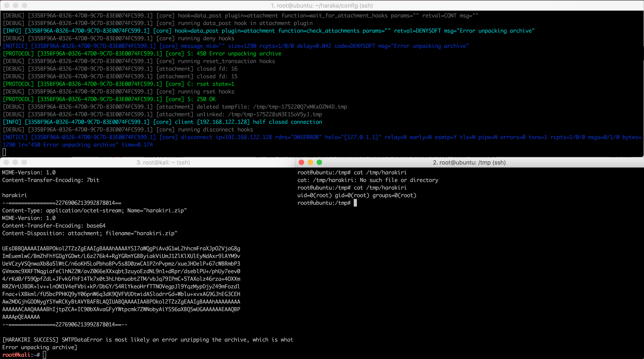
Task: Minimize the root@kali terminal window
Action: pos(15,163)
